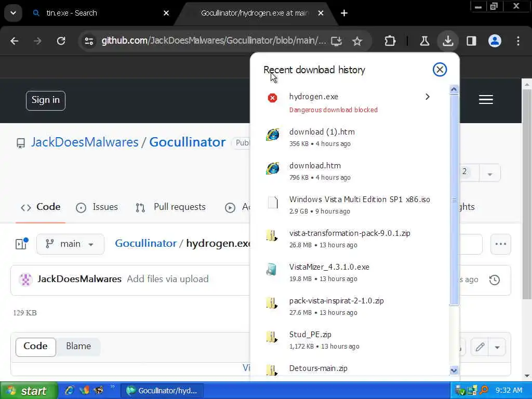The width and height of the screenshot is (532, 399).
Task: Click the download history scrollbar thumb
Action: [x=454, y=200]
